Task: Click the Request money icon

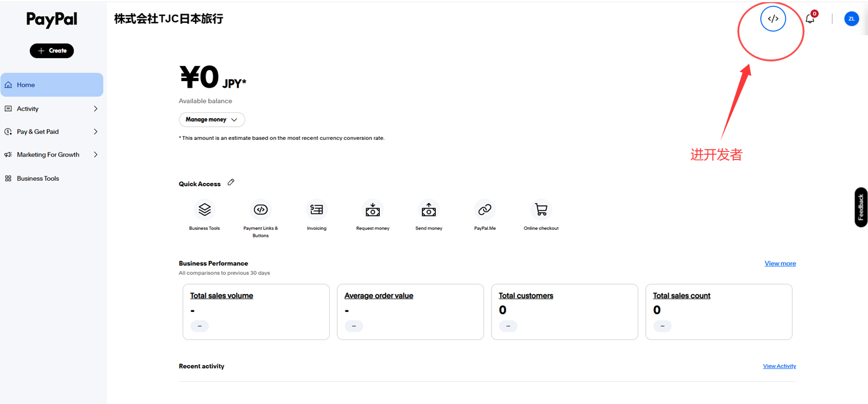Action: pyautogui.click(x=373, y=210)
